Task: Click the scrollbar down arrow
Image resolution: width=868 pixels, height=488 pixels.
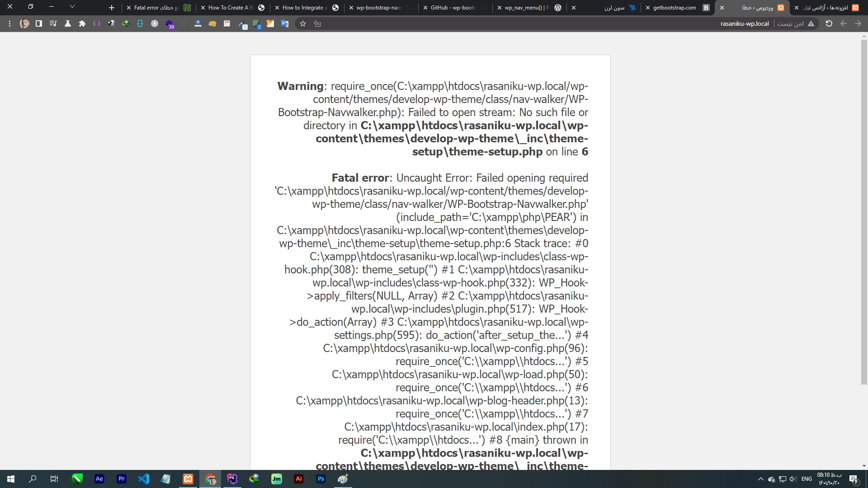Action: (x=864, y=466)
